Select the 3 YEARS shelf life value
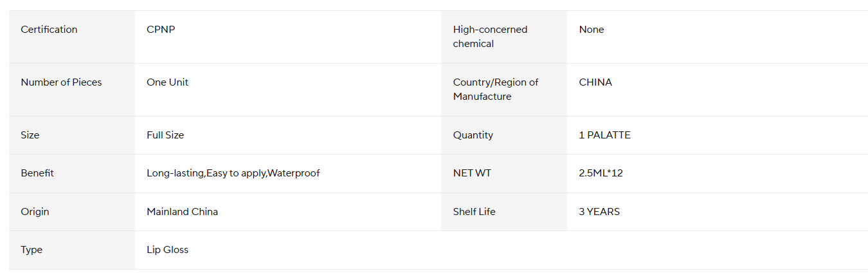 click(x=599, y=212)
